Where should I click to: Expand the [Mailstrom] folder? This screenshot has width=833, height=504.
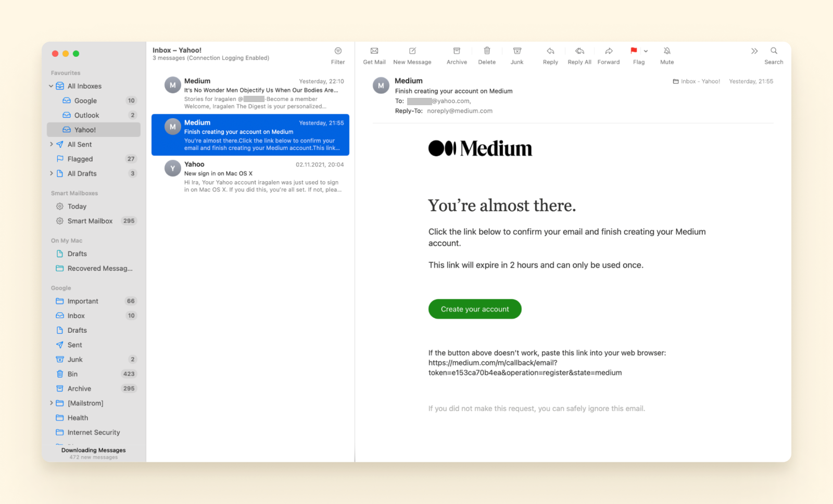(51, 402)
